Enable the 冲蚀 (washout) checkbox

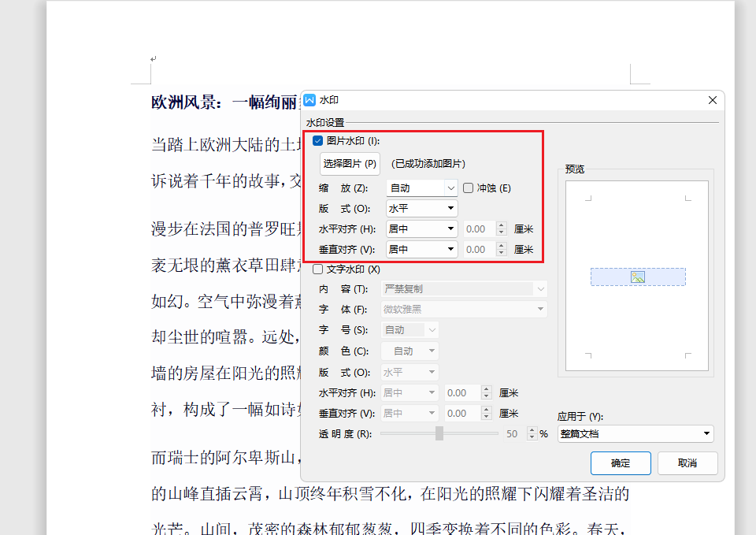468,188
